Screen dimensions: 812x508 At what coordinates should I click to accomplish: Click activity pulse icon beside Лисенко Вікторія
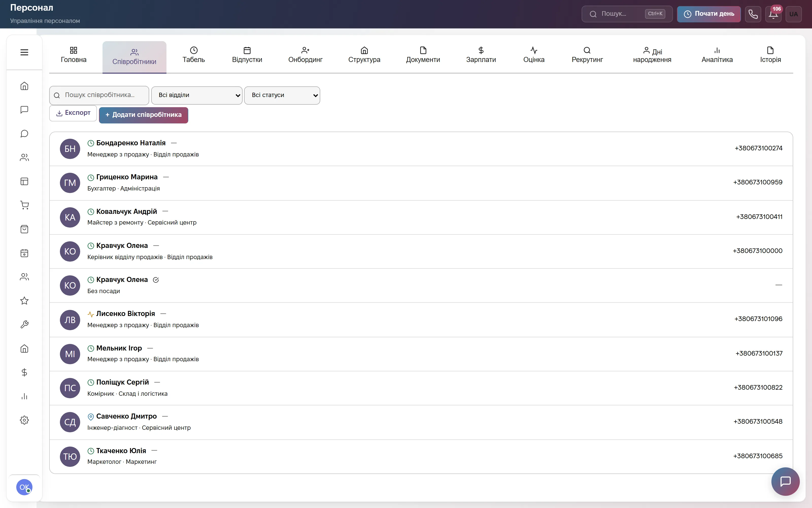[x=91, y=314]
